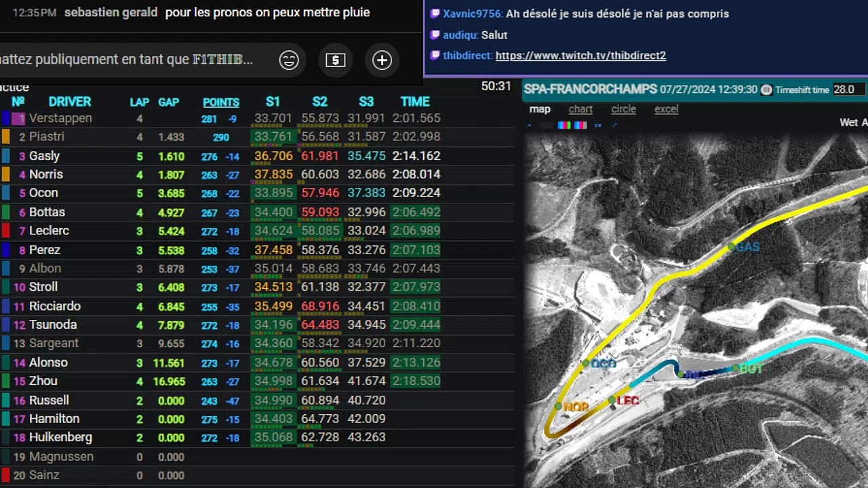Click Ricciardo's S2 time 68.916
868x488 pixels.
point(320,306)
